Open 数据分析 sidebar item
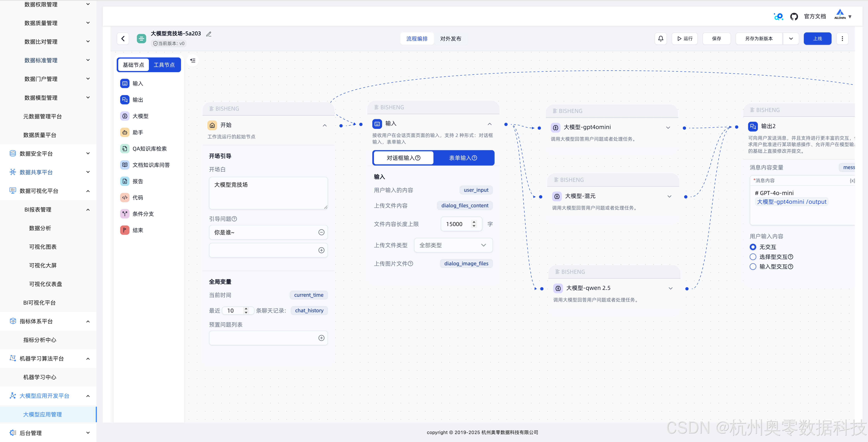 click(x=40, y=228)
